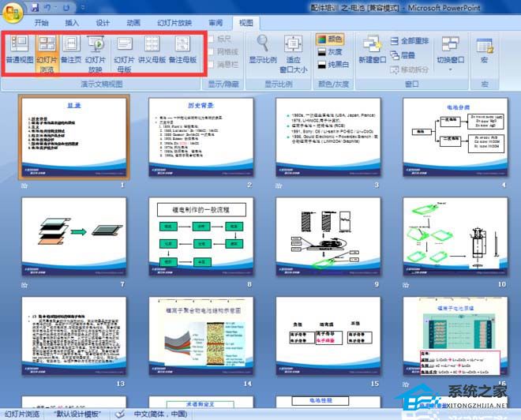Switch to the 幻灯片放映 ribbon tab
Viewport: 521px width, 420px height.
[x=174, y=23]
